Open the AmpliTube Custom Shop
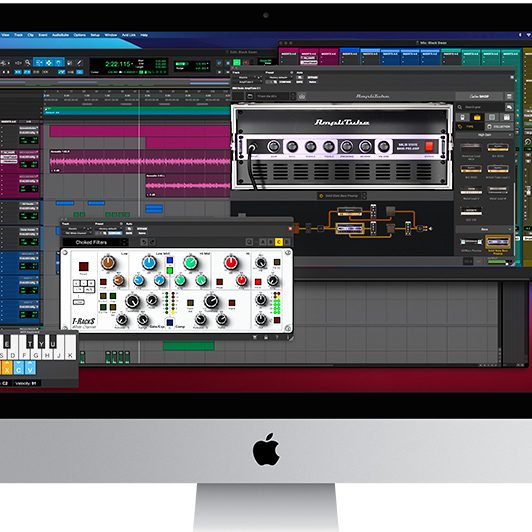The image size is (532, 532). 479,96
